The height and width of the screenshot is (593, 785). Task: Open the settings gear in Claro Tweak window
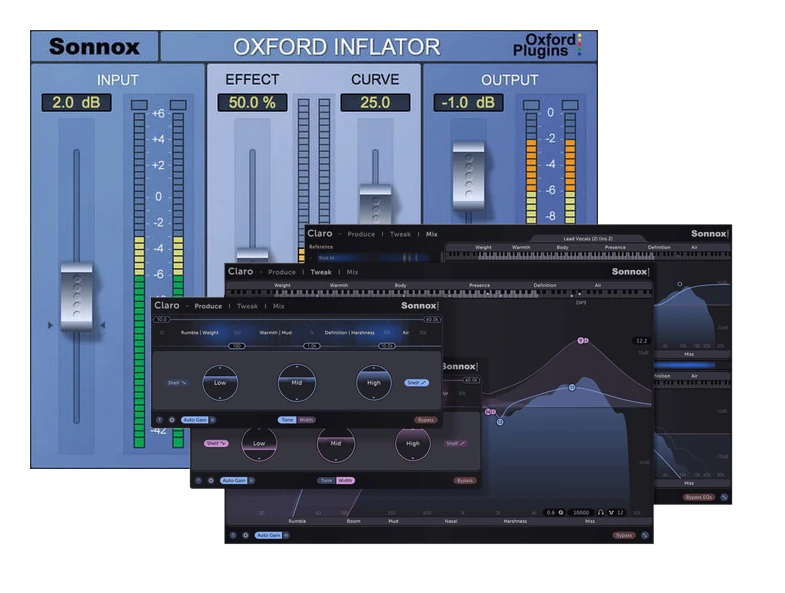click(245, 535)
